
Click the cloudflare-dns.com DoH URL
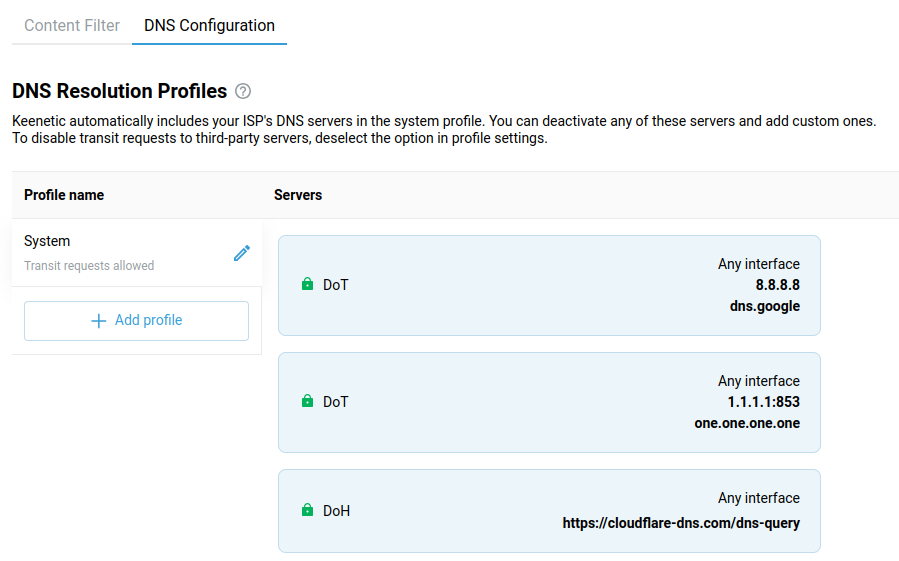681,522
